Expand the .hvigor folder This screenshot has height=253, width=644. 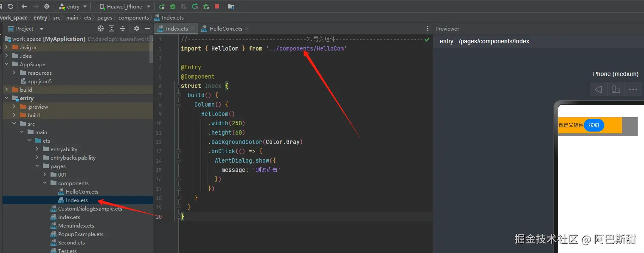pyautogui.click(x=6, y=47)
